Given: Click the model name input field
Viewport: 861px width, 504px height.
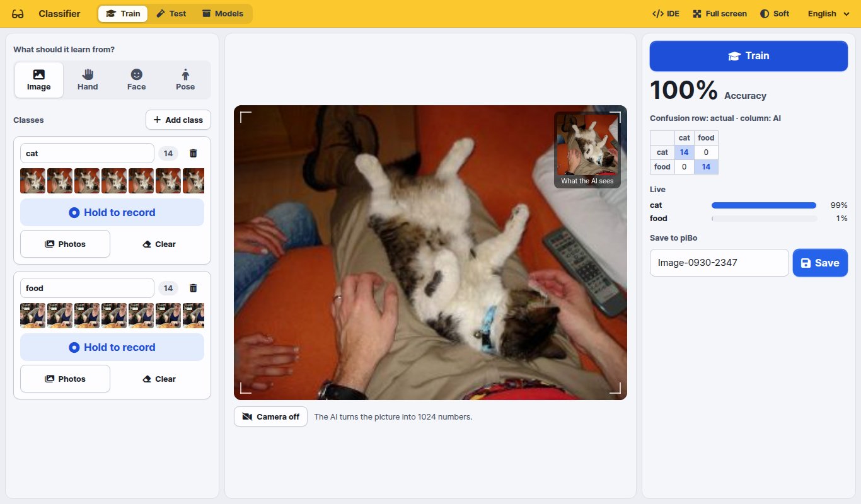Looking at the screenshot, I should pos(719,263).
